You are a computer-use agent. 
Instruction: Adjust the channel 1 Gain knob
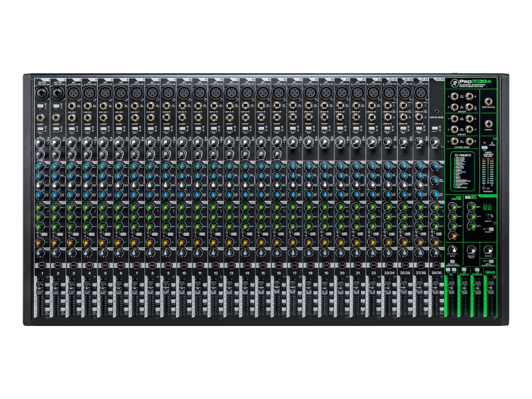pos(42,141)
